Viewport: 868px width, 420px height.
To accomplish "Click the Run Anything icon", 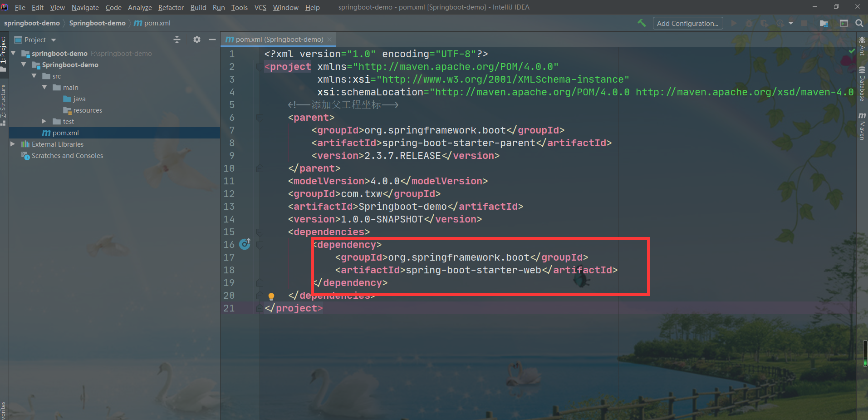I will [844, 23].
